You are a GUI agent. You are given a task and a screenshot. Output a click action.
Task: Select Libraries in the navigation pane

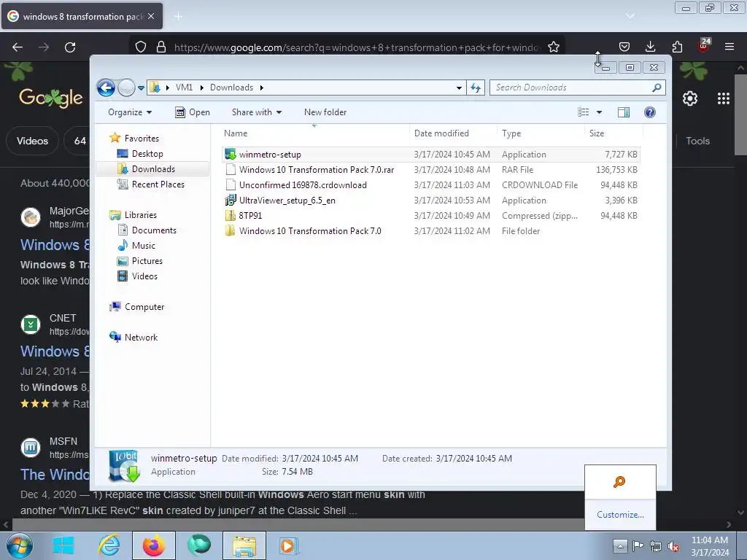point(140,215)
